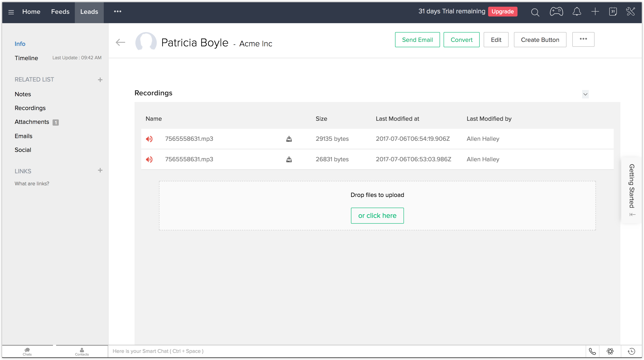Expand the hidden modules dots in the top nav
The width and height of the screenshot is (644, 360).
[118, 12]
